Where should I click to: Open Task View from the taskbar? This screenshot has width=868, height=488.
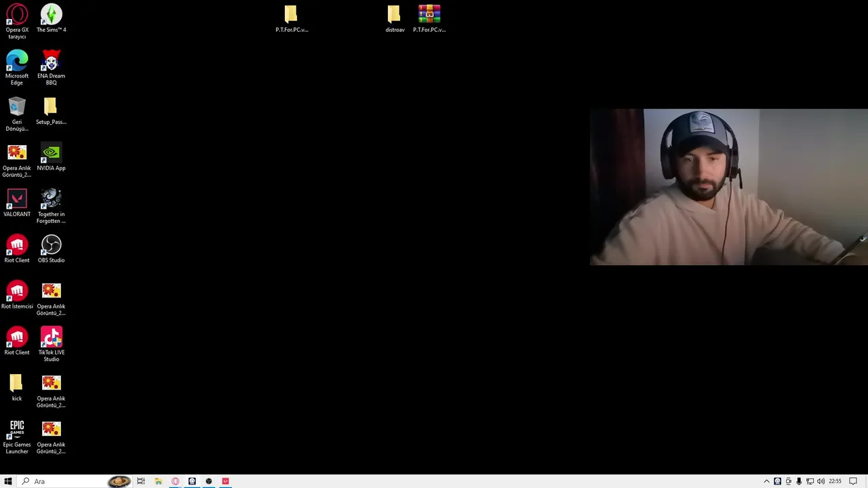click(x=141, y=481)
